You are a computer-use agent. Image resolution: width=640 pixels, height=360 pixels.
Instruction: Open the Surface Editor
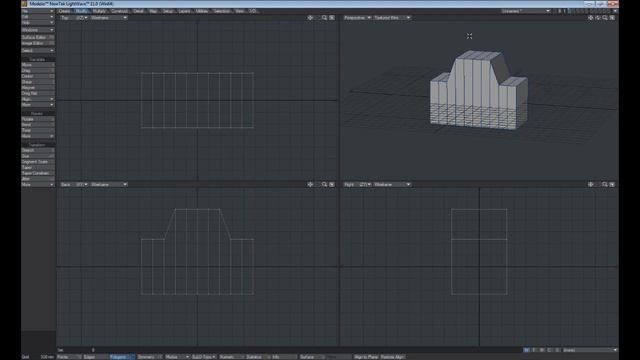[x=38, y=37]
